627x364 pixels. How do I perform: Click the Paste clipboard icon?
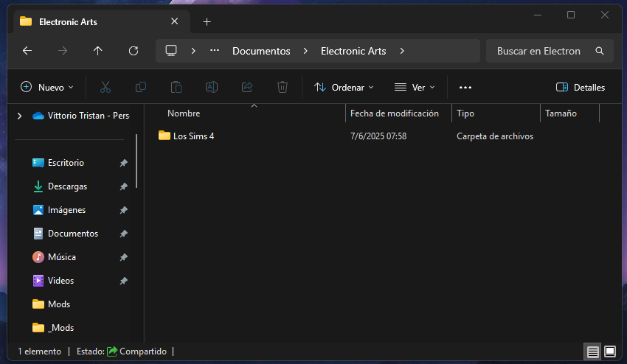point(176,87)
